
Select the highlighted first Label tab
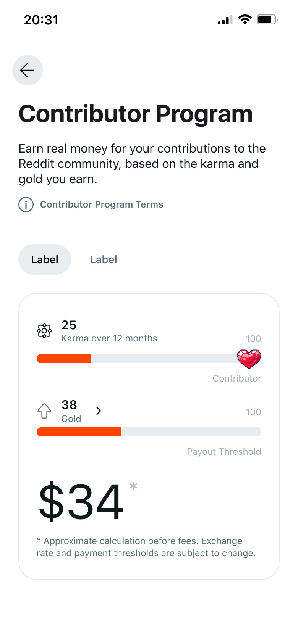(45, 259)
